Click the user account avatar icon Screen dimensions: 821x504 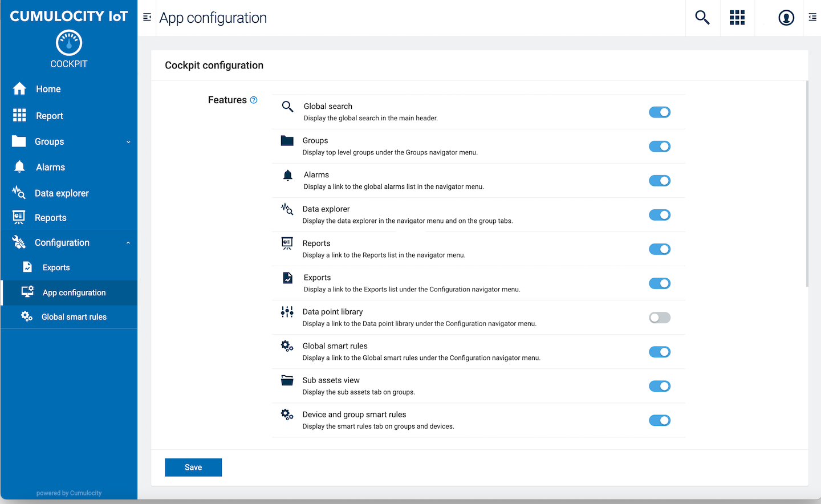pyautogui.click(x=786, y=18)
